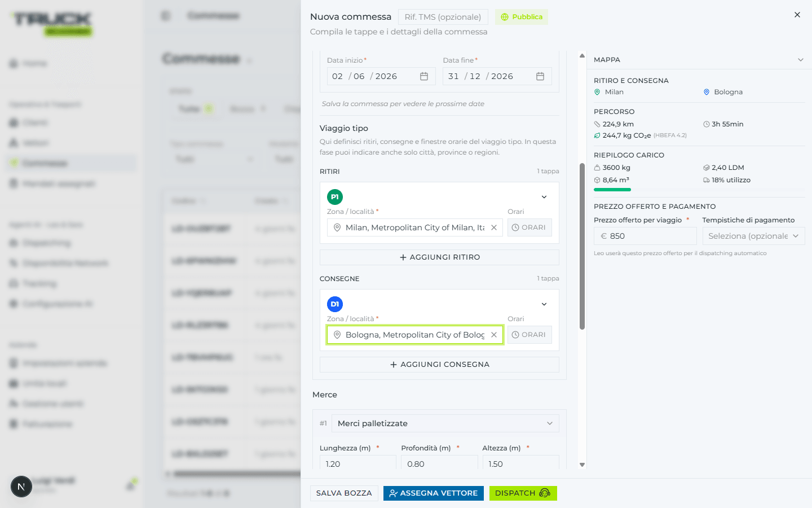Image resolution: width=812 pixels, height=508 pixels.
Task: Select the Data fine year value 2026
Action: point(502,76)
